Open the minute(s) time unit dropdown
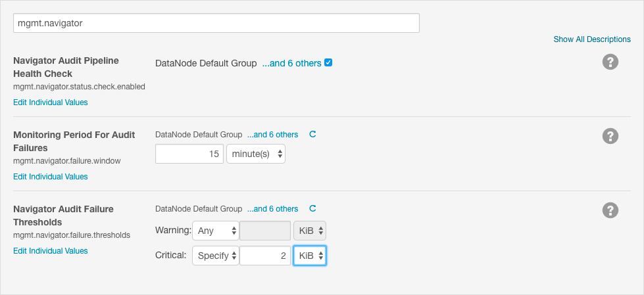The width and height of the screenshot is (644, 295). coord(256,154)
